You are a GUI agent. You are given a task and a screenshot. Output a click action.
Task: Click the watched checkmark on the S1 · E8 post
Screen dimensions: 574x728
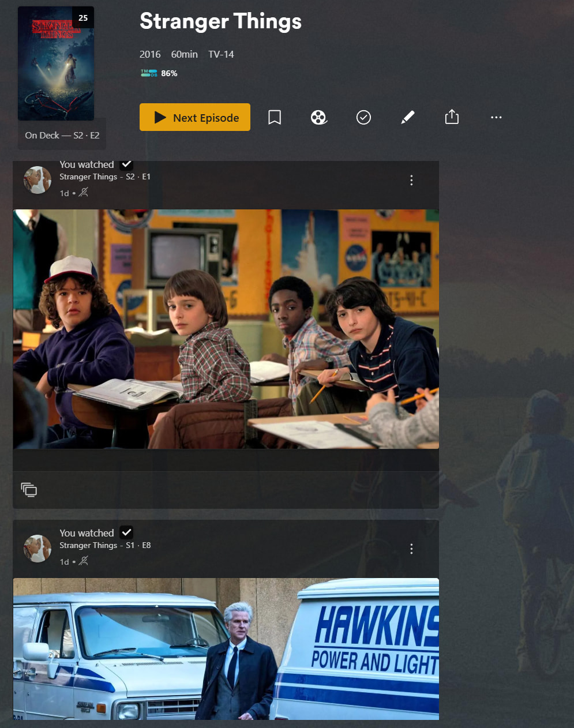126,532
